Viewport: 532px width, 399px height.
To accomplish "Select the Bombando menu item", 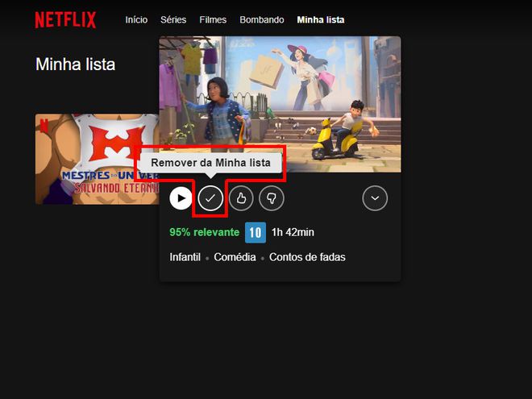I will coord(262,19).
